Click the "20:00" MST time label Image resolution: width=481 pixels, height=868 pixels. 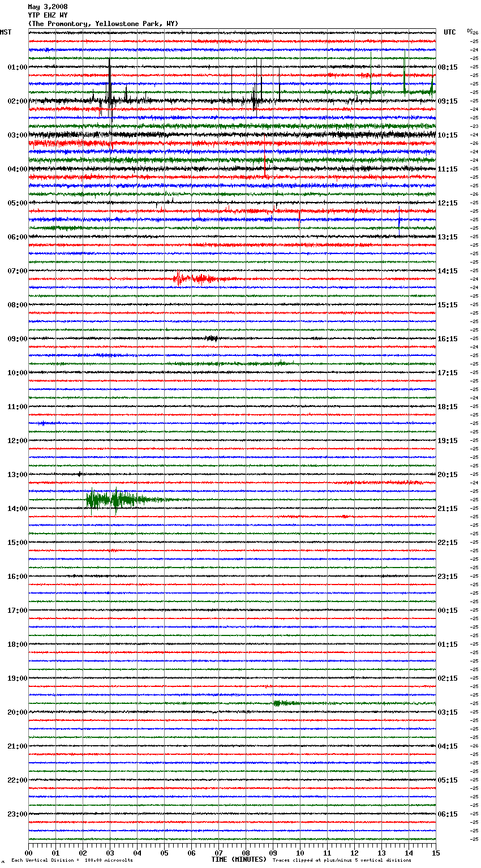18,712
